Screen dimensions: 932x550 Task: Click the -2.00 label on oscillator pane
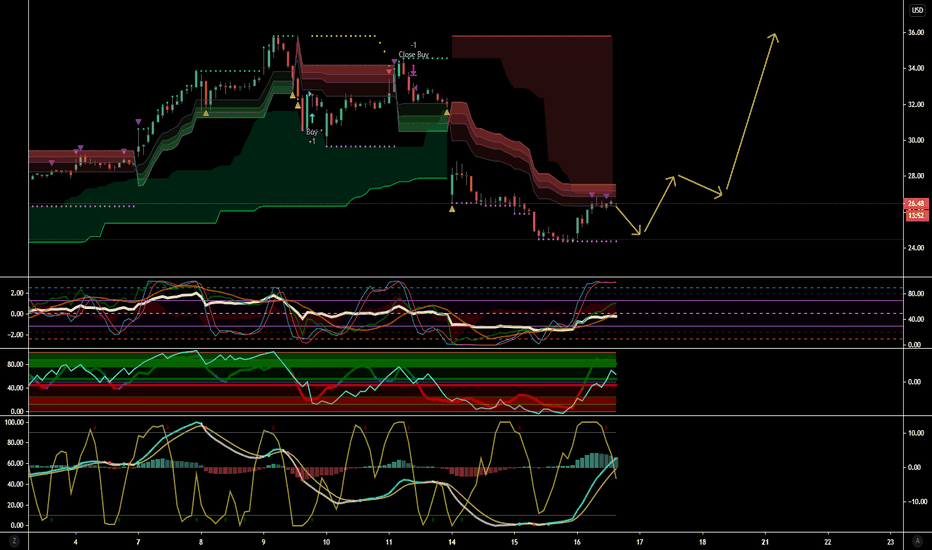point(16,335)
